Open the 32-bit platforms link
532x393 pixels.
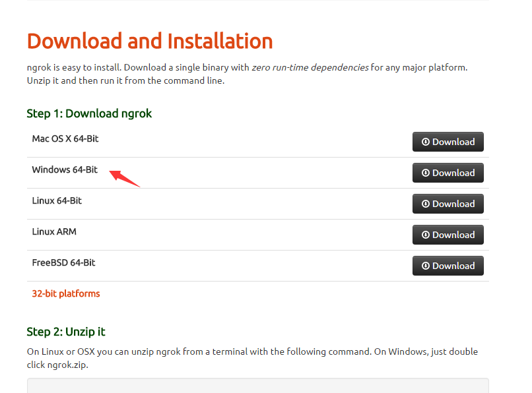66,293
